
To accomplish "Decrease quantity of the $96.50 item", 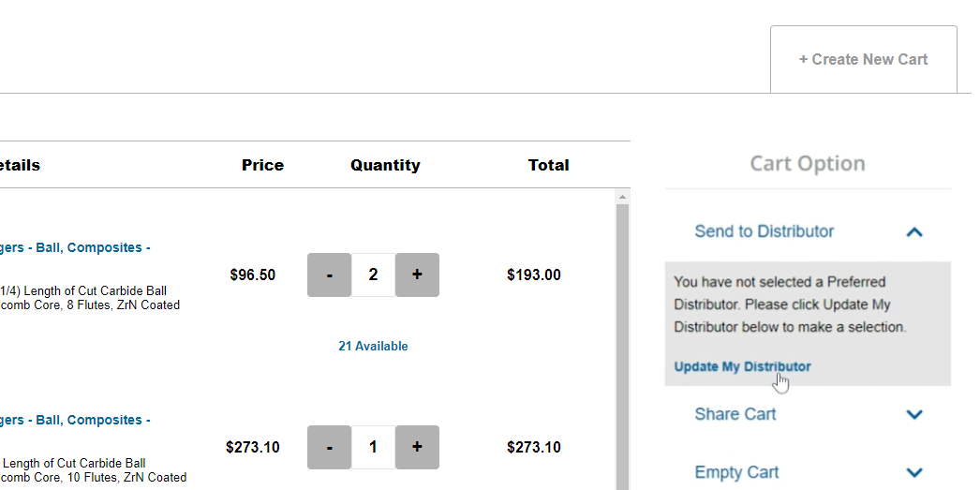I will pos(329,275).
